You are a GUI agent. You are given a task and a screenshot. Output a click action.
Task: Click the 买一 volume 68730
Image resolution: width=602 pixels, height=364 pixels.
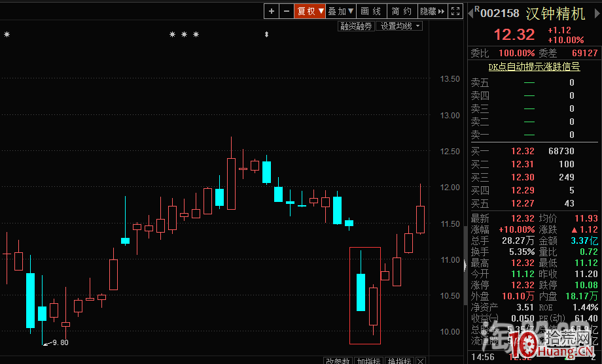[x=561, y=151]
